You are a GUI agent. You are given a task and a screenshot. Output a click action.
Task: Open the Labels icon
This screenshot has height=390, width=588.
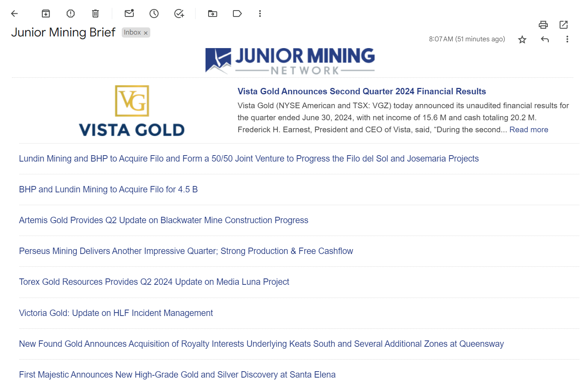pyautogui.click(x=237, y=14)
